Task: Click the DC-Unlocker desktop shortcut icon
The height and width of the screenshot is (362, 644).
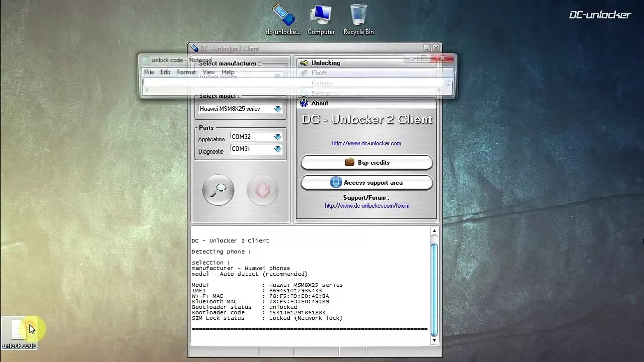Action: (x=283, y=15)
